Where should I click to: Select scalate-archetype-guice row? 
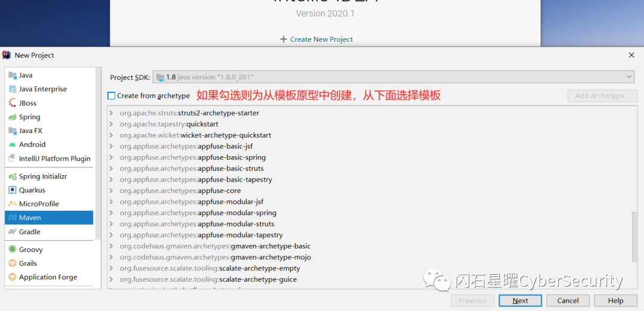pos(369,279)
